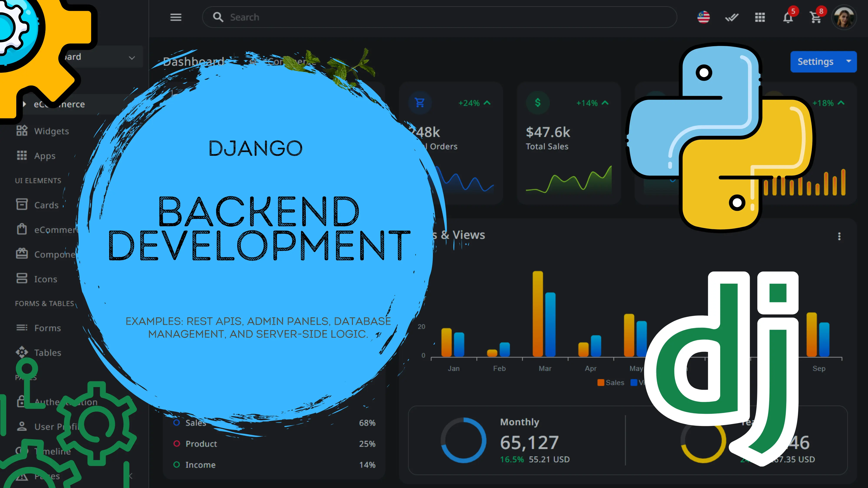Focus the Search input field
Viewport: 868px width, 488px height.
(439, 17)
